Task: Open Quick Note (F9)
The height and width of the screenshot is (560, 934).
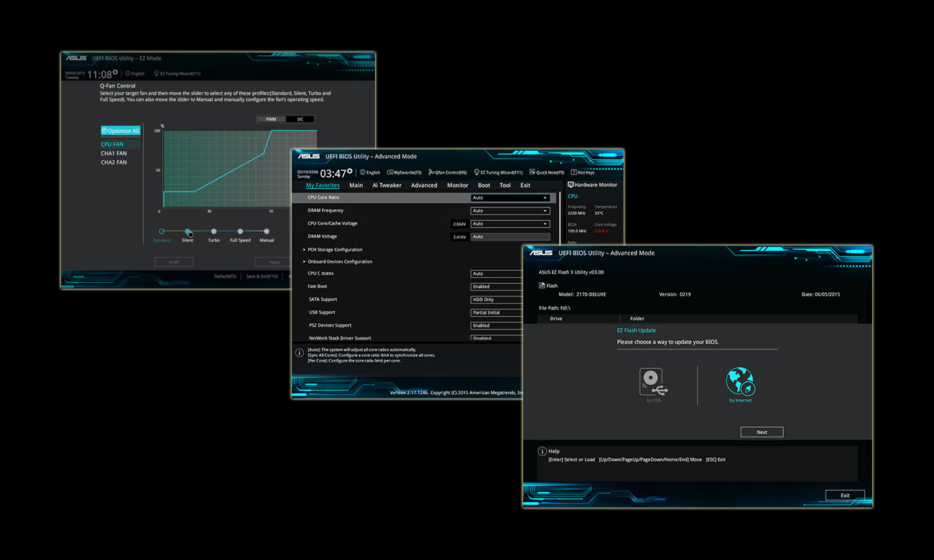Action: click(545, 172)
